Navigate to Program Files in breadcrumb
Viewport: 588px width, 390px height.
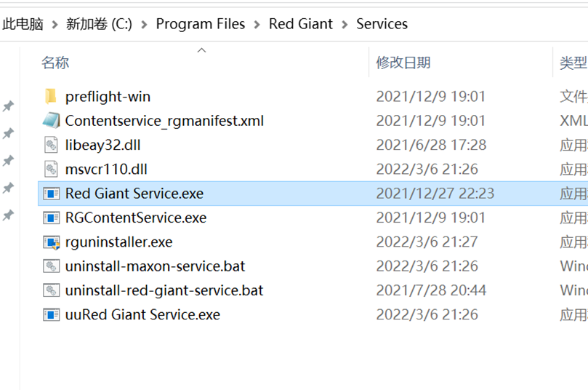point(200,24)
